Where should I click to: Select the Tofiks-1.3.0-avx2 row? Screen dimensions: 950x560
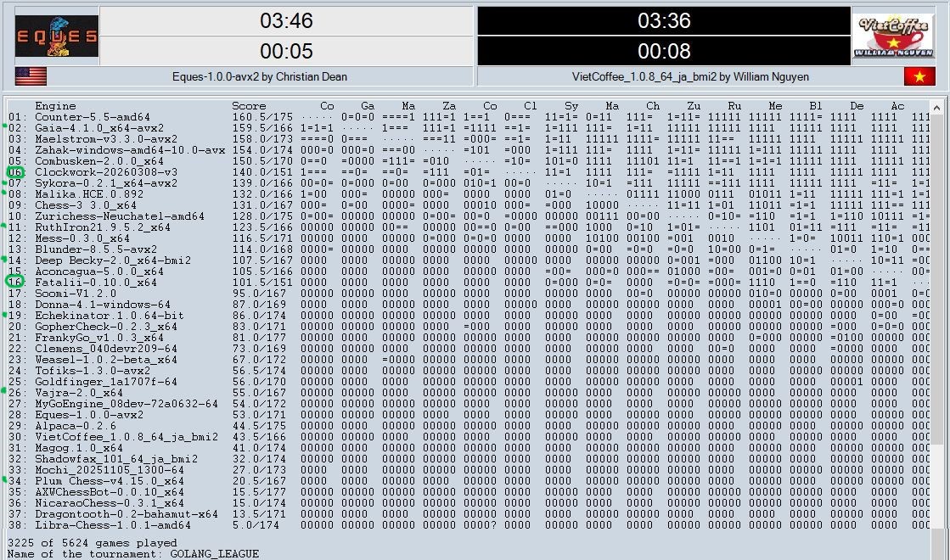[468, 371]
